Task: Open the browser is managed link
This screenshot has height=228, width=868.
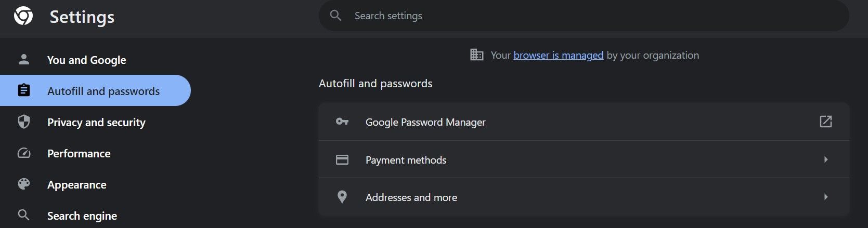Action: click(558, 55)
